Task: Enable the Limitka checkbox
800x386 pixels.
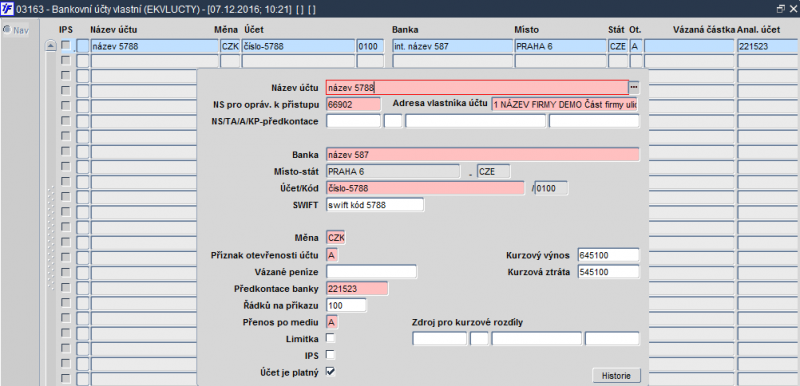Action: point(331,338)
